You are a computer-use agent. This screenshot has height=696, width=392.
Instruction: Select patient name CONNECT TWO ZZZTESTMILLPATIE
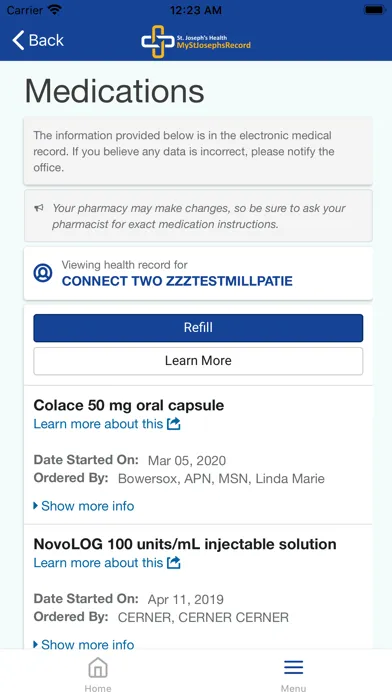point(177,281)
